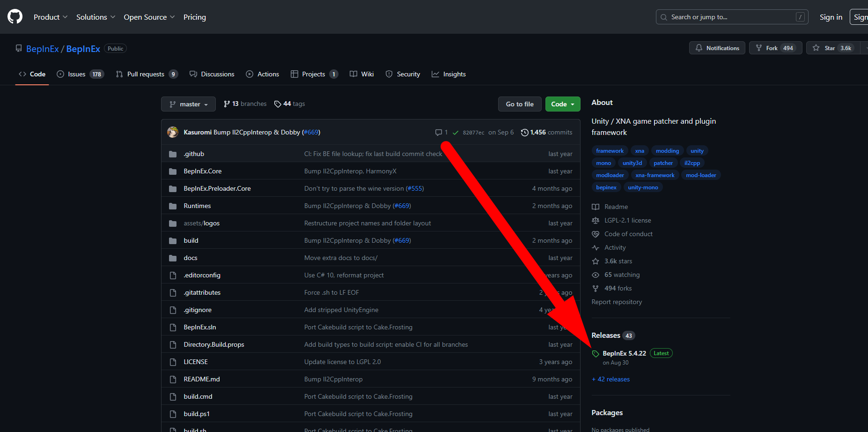Click the 82077ec commit hash

(x=474, y=133)
